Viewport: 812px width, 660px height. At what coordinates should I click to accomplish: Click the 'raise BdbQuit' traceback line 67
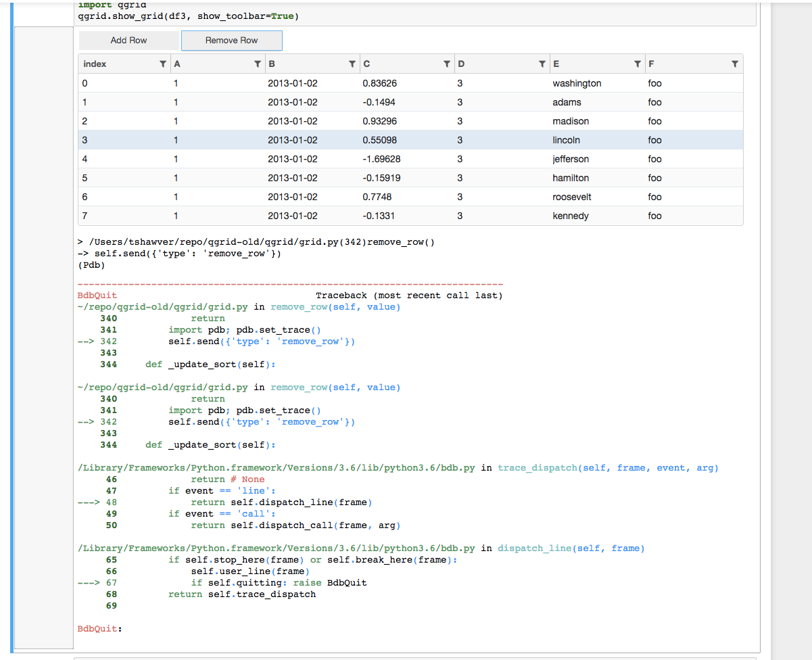(x=279, y=583)
